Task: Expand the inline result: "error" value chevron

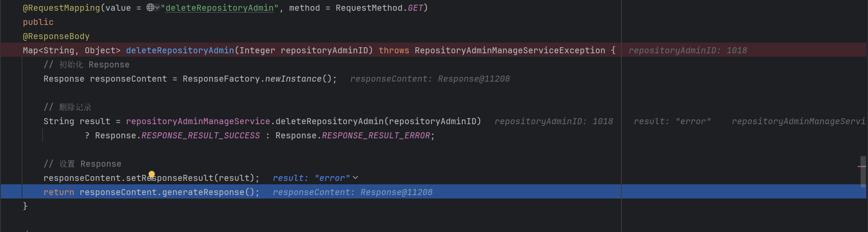Action: pos(355,177)
